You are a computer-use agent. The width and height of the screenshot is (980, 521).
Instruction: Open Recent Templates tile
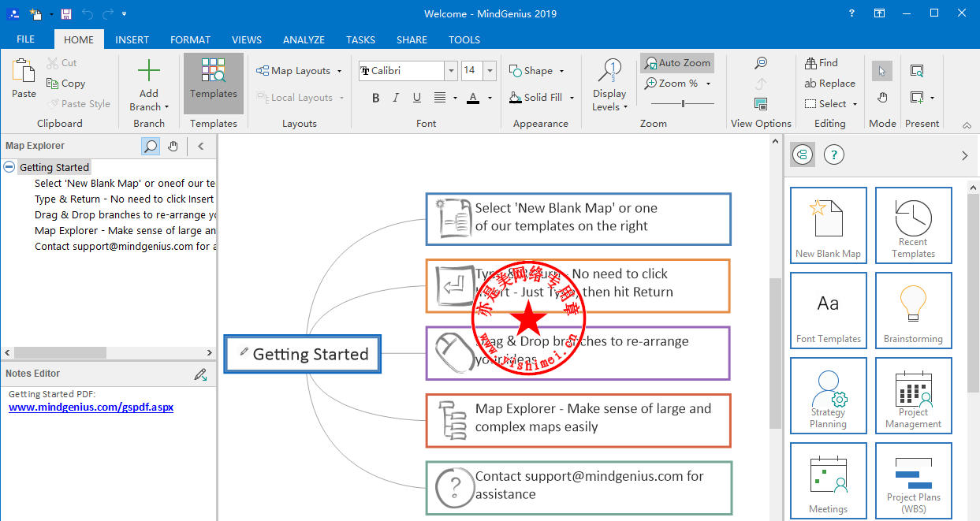913,225
